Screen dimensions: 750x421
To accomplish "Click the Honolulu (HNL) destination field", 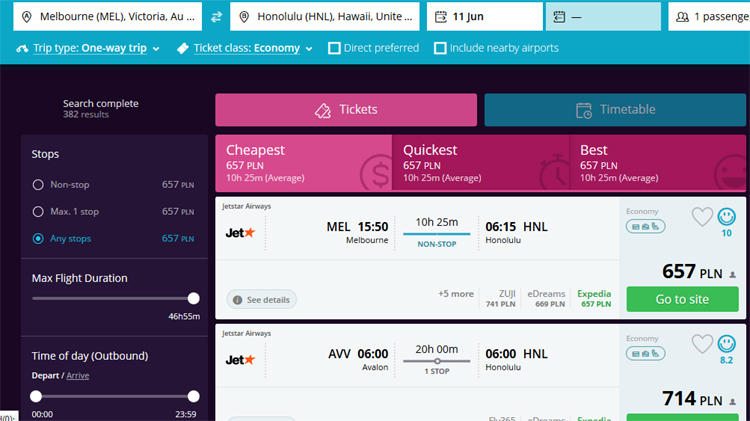I will coord(325,17).
